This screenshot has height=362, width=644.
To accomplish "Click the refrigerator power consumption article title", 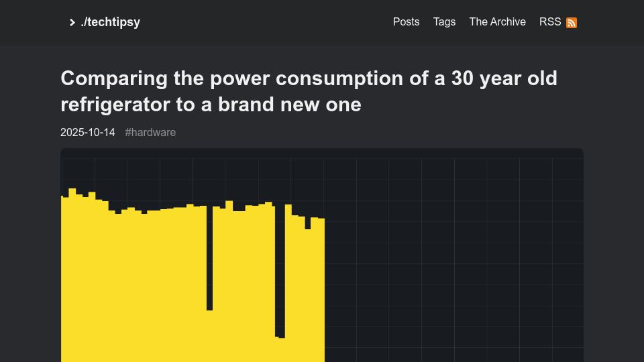I will coord(309,91).
